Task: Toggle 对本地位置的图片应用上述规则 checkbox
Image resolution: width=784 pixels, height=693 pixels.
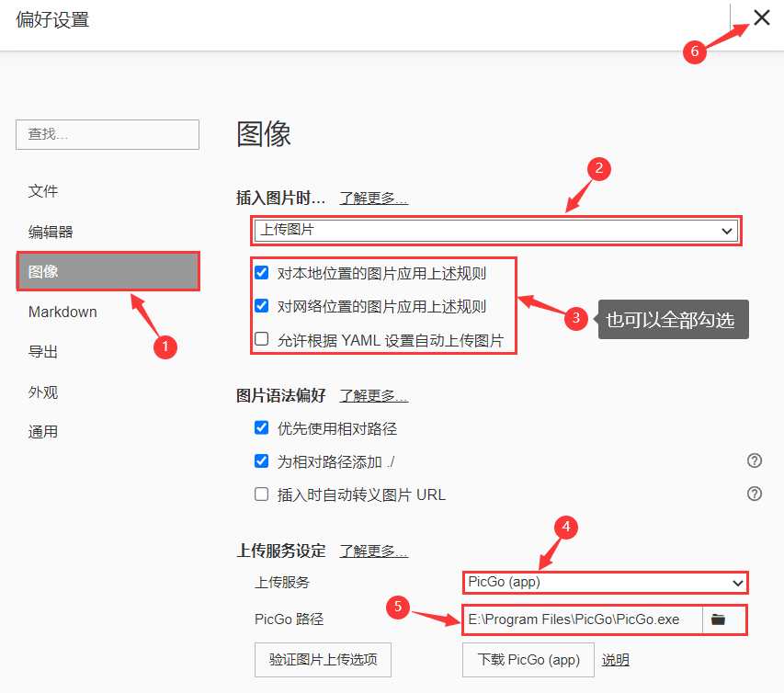Action: pyautogui.click(x=262, y=272)
